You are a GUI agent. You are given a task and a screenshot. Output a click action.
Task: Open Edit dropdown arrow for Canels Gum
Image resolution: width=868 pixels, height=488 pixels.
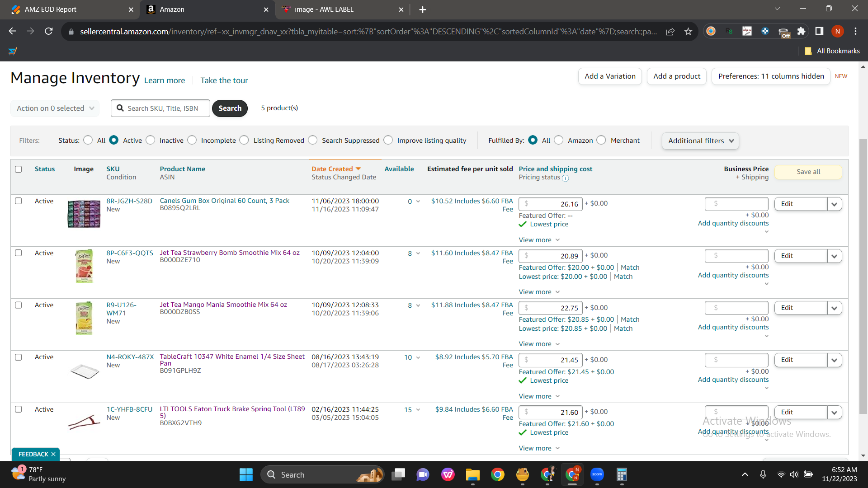pos(835,204)
